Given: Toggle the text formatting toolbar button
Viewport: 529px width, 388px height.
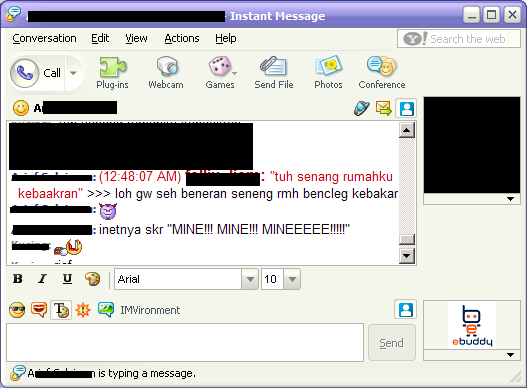Looking at the screenshot, I should [x=61, y=310].
